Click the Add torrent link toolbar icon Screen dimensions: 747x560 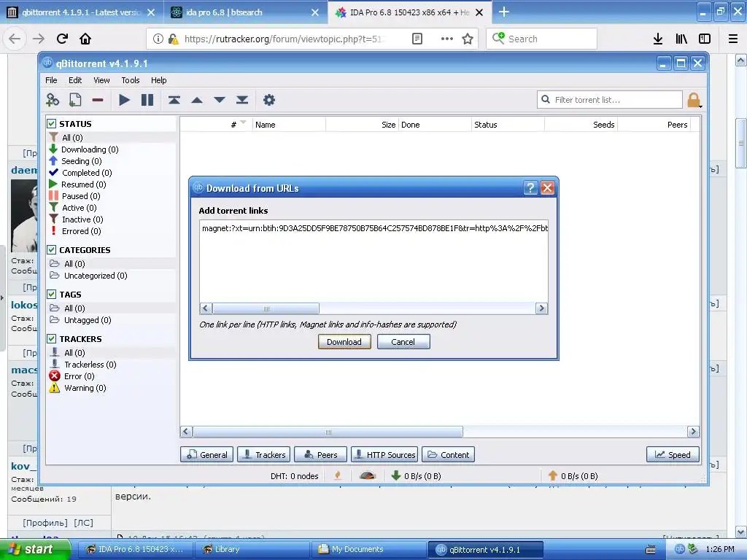coord(53,100)
